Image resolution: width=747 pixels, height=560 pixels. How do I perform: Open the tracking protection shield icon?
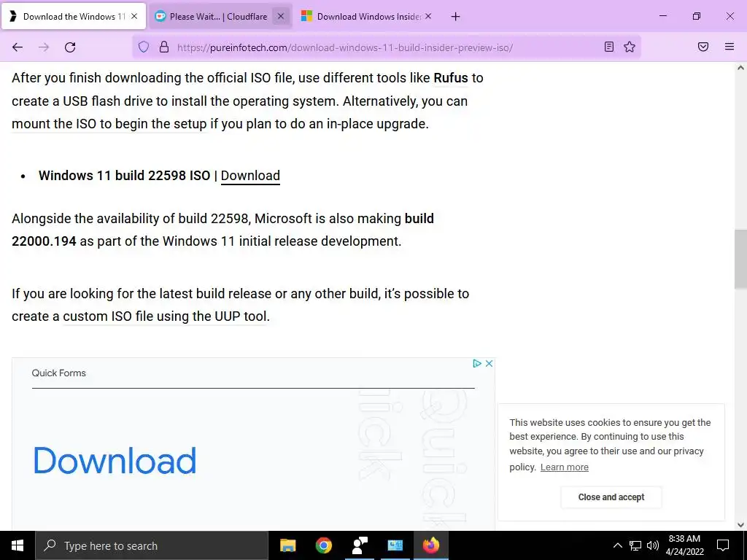144,47
